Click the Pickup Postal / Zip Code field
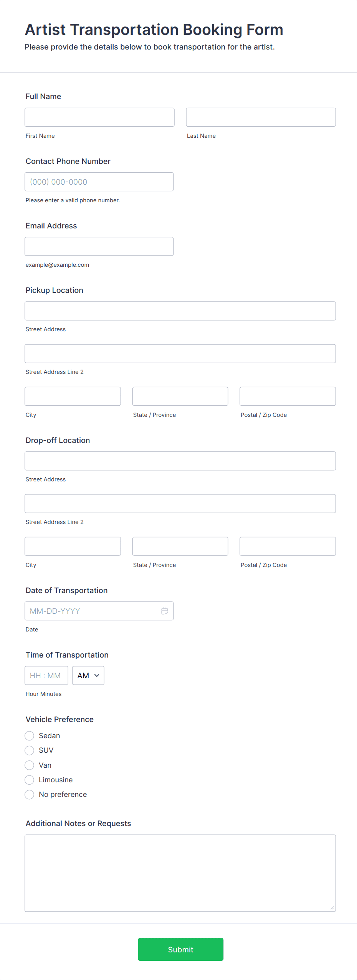Viewport: 357px width, 980px height. click(288, 396)
